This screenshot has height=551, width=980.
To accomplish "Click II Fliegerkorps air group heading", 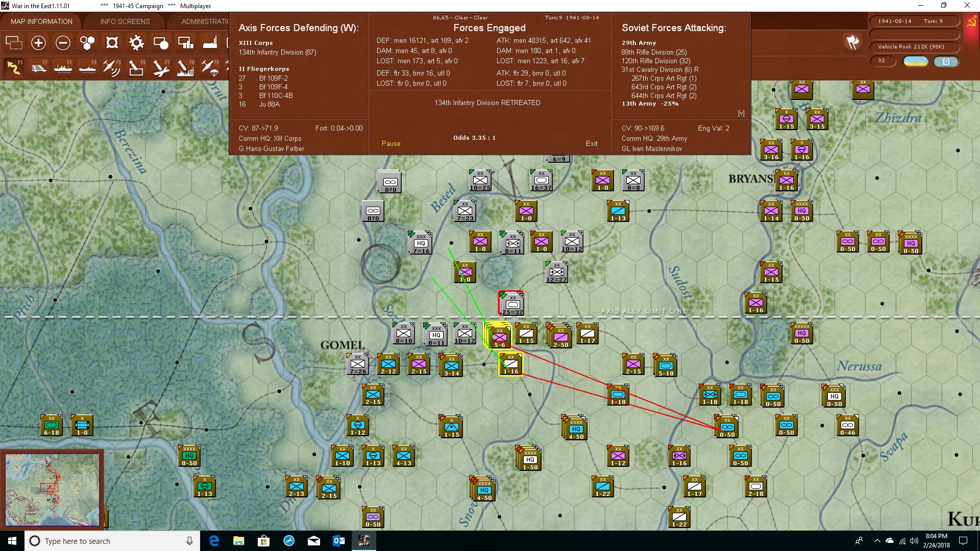I will click(x=264, y=69).
